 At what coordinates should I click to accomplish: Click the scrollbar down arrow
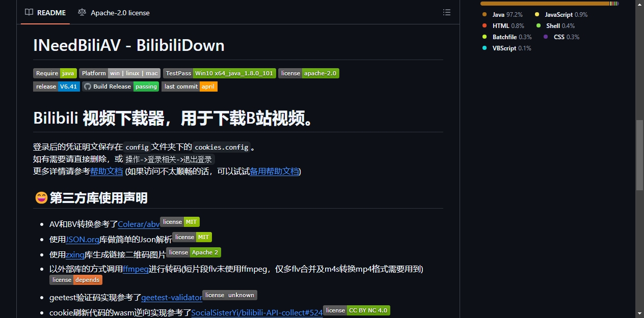coord(639,313)
